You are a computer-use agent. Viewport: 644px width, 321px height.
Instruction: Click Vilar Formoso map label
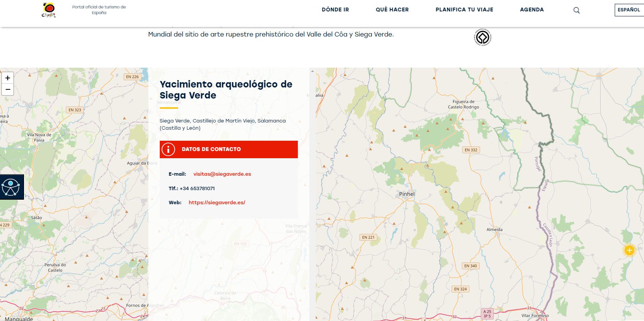535,316
